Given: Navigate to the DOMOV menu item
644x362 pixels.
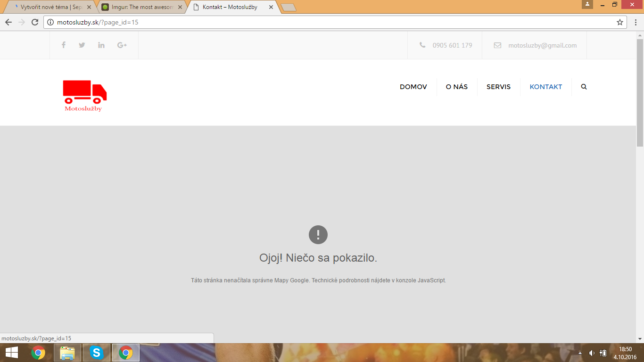Looking at the screenshot, I should [x=413, y=87].
